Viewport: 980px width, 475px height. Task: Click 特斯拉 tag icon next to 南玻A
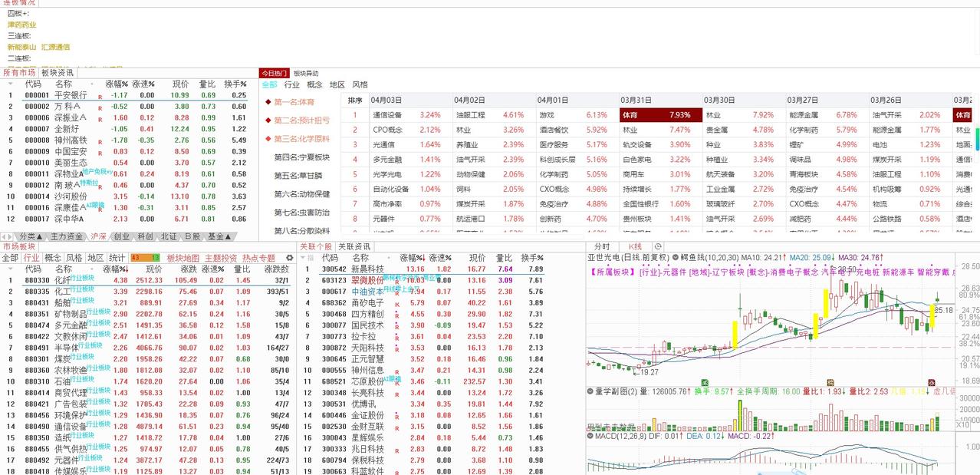click(x=88, y=181)
